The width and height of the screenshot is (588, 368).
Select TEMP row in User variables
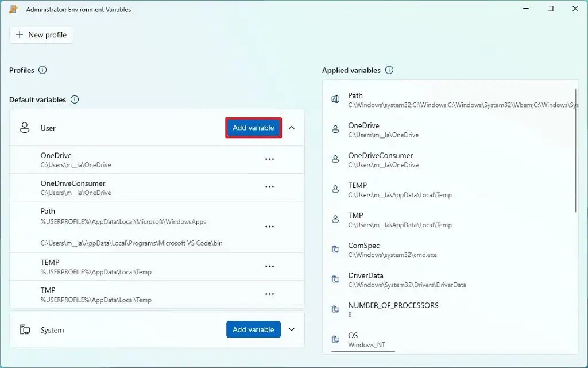coord(157,267)
